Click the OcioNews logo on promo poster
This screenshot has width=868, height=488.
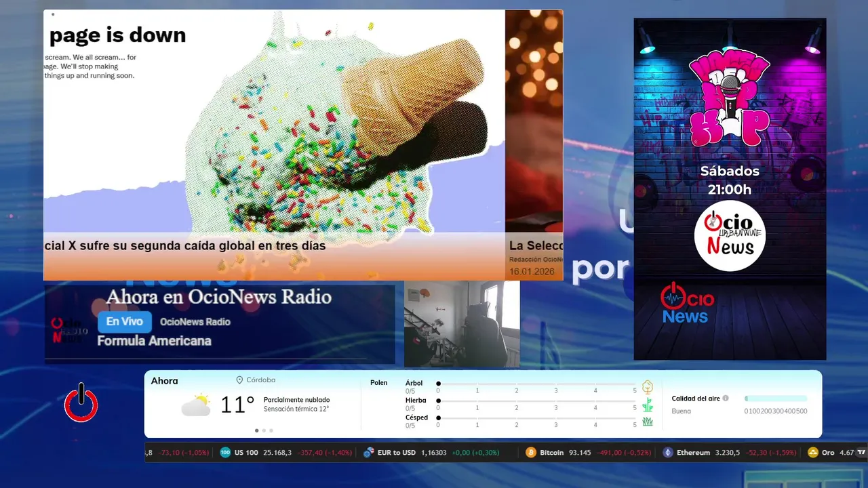coord(687,303)
